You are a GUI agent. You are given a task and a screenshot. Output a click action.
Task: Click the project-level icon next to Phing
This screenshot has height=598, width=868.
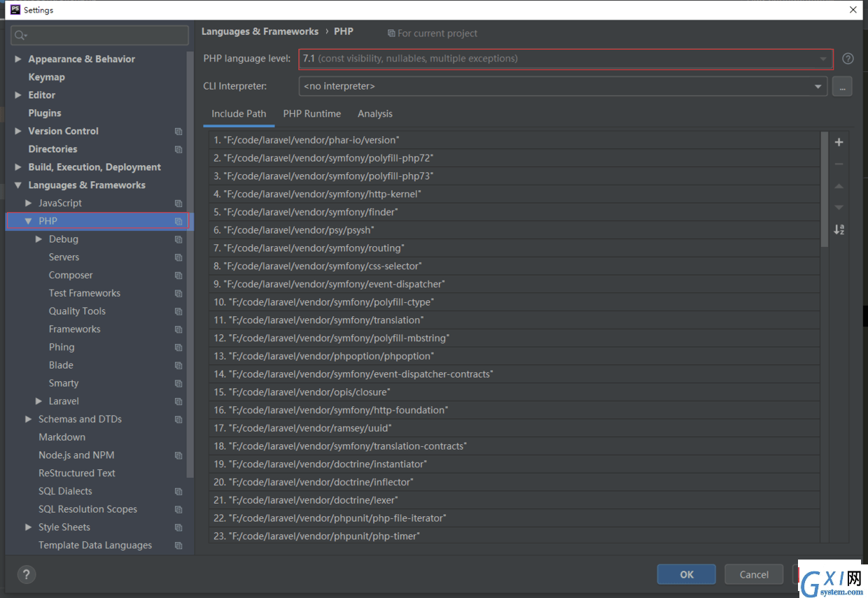[x=178, y=348]
